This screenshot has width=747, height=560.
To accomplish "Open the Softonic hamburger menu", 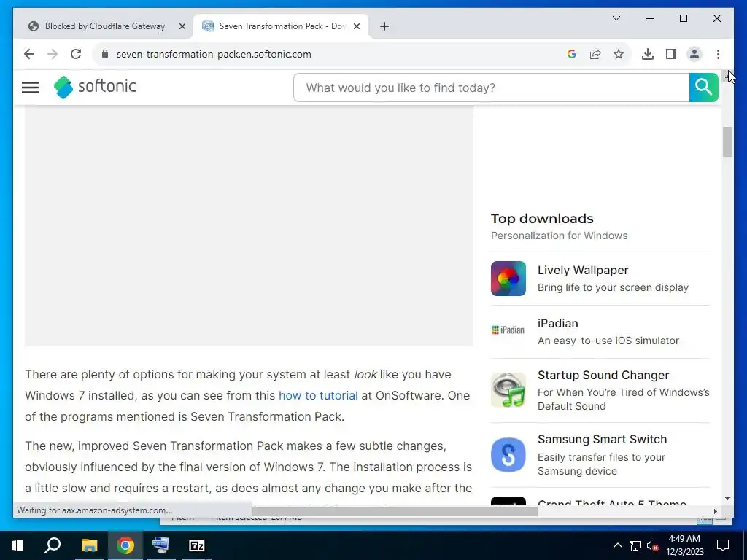I will [31, 87].
